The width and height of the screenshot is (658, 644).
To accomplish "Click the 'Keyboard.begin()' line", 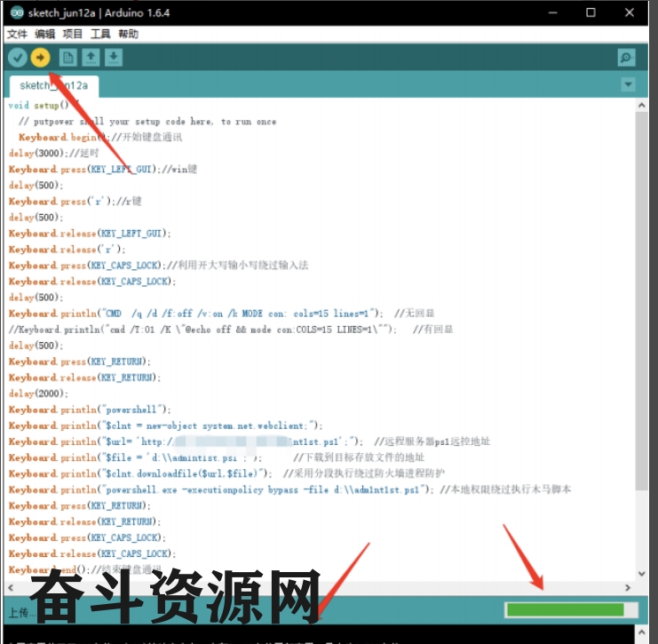I will coord(100,138).
